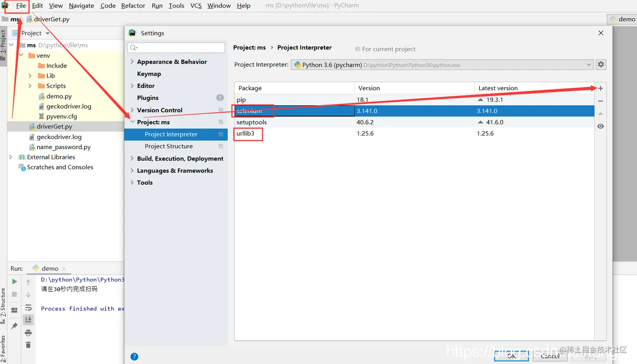Open the Settings help question icon
The height and width of the screenshot is (364, 637).
134,357
